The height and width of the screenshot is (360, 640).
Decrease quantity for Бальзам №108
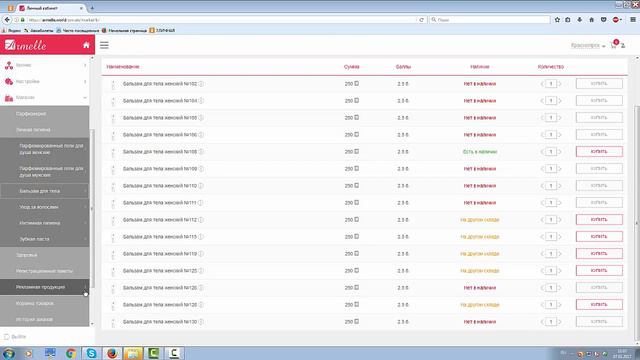(542, 152)
